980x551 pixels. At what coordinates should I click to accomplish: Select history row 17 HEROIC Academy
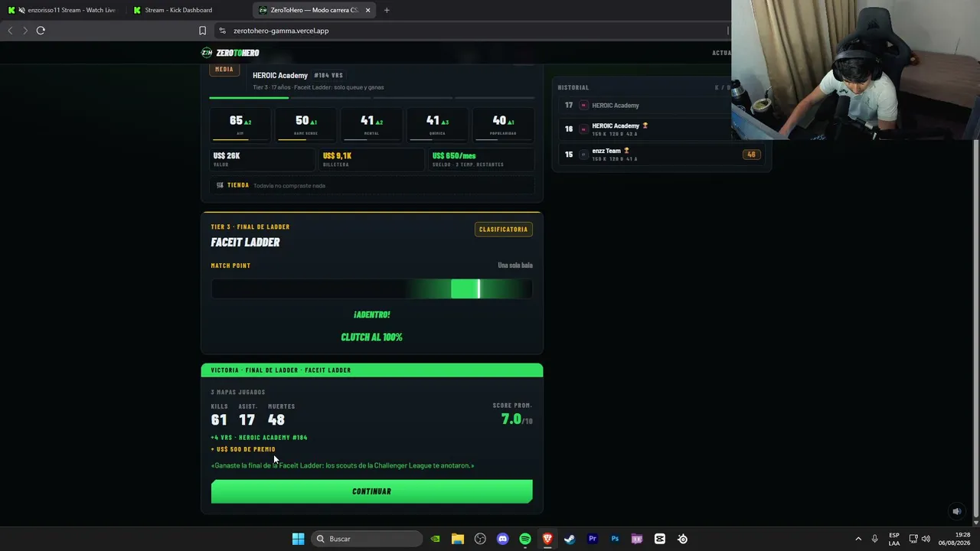point(661,106)
